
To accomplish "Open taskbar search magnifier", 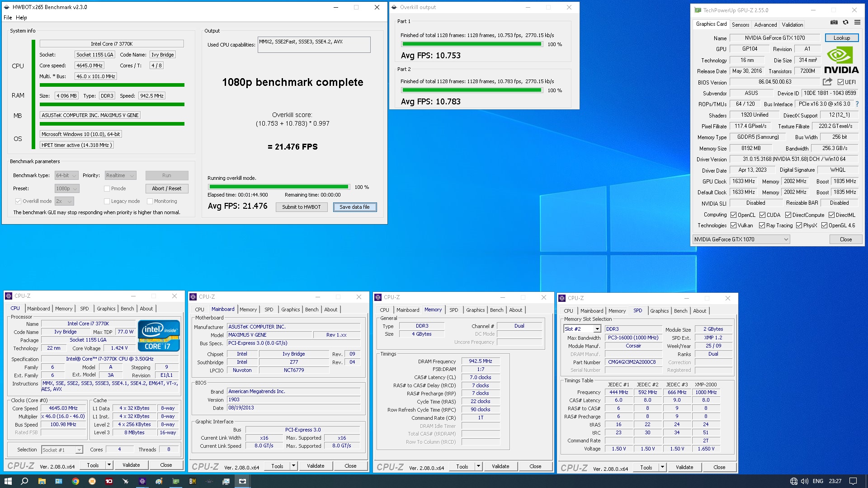I will click(24, 481).
